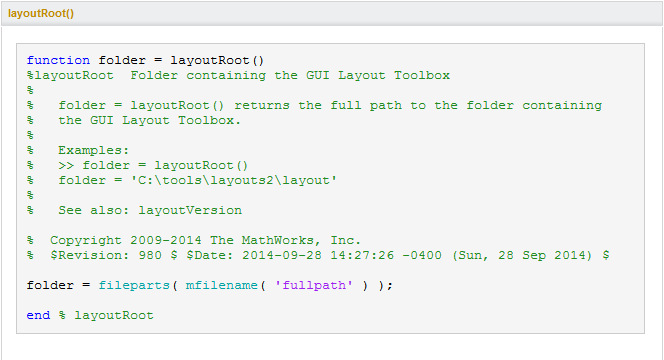This screenshot has width=664, height=360.
Task: Click the 'See also: layoutVersion' line
Action: [134, 210]
